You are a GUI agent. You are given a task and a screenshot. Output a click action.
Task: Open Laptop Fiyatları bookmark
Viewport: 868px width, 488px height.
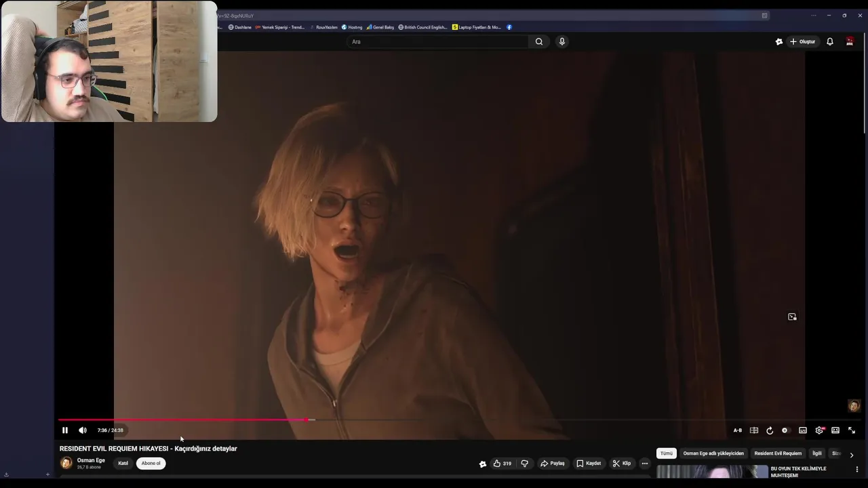pos(477,27)
